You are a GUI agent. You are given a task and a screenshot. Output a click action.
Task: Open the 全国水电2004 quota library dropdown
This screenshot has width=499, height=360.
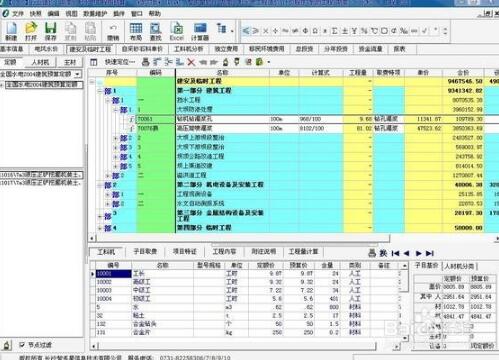(78, 74)
